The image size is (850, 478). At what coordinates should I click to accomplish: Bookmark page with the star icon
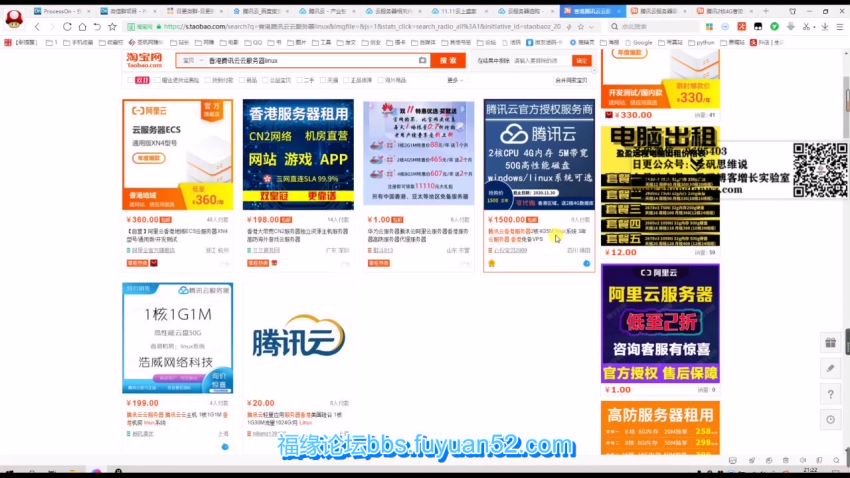click(x=112, y=27)
